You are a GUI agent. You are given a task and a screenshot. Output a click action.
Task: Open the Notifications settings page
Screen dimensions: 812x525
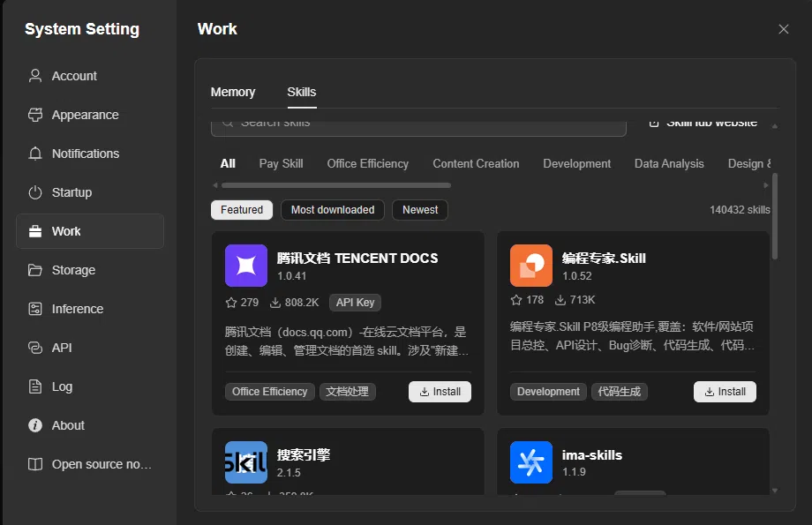(90, 154)
